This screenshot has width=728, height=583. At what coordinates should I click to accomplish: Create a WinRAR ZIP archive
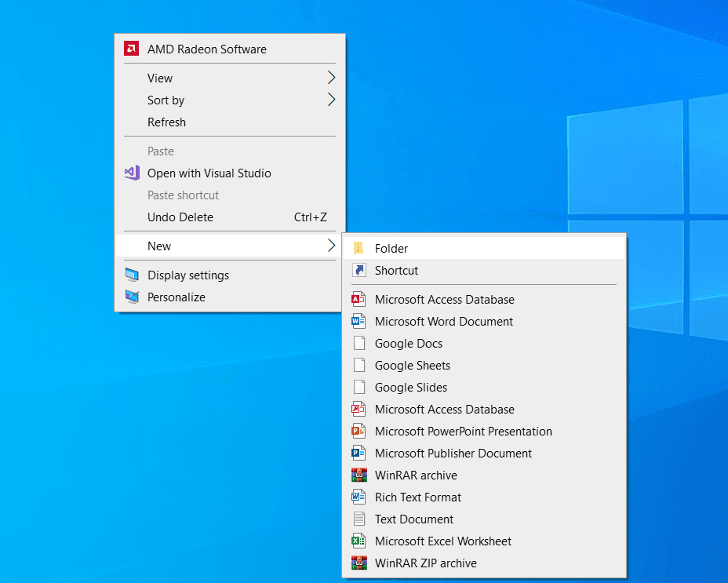click(x=484, y=563)
